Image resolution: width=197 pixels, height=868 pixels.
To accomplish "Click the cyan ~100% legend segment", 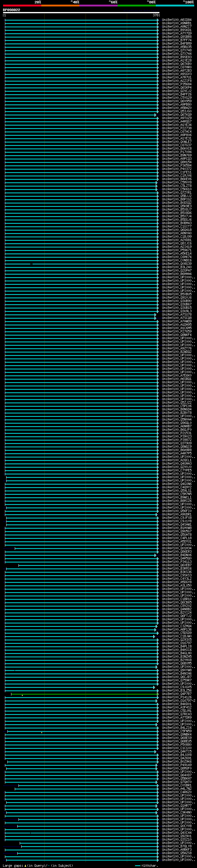I will tap(175, 6).
